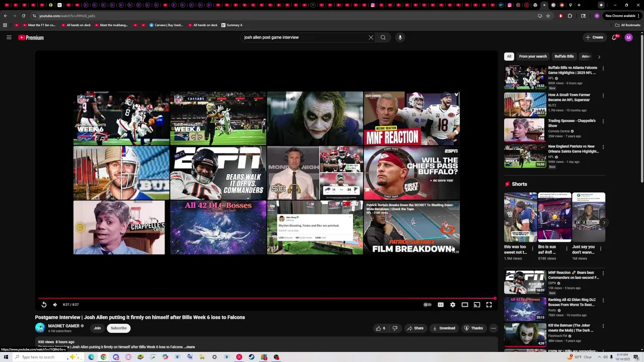The width and height of the screenshot is (644, 362).
Task: Replay the finished video
Action: pos(44,305)
